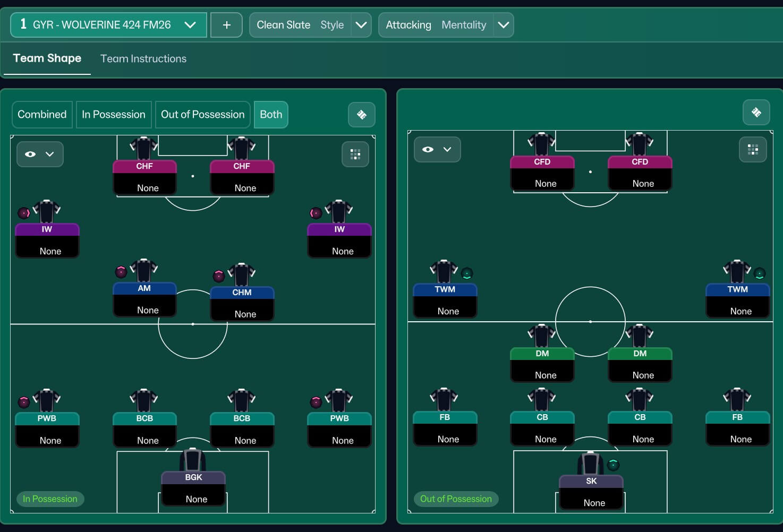The height and width of the screenshot is (532, 783).
Task: Click the pink indicator beside the left IW
Action: point(24,213)
